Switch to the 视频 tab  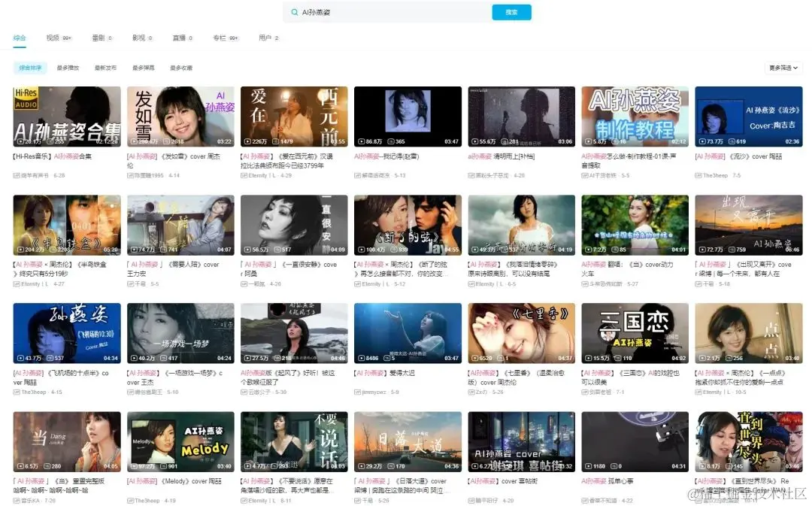point(59,38)
